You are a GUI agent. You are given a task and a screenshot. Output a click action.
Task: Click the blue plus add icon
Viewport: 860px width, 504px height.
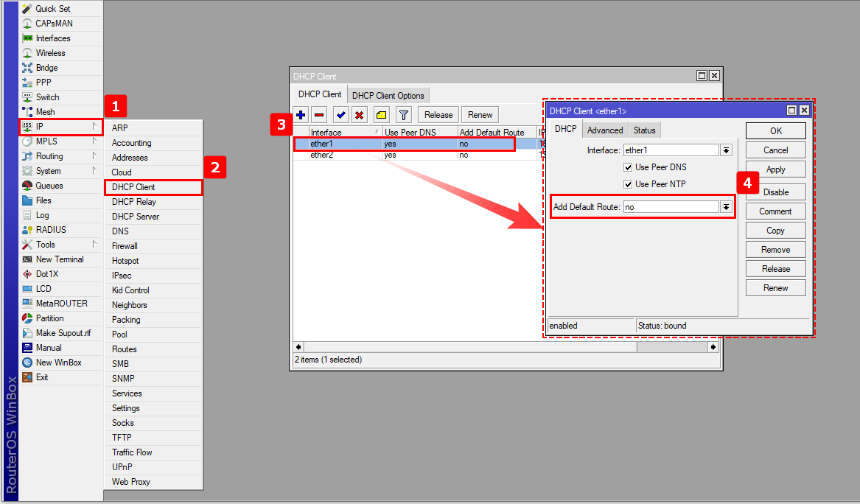click(x=301, y=115)
